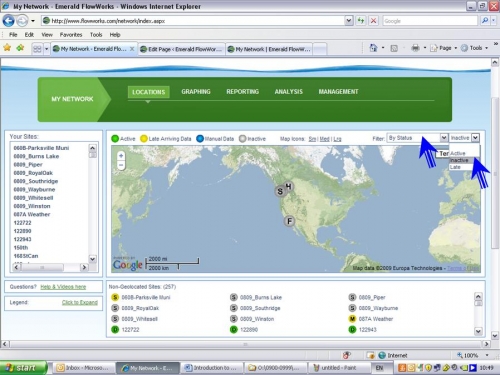Click the MY NETWORK banner button
This screenshot has width=500, height=375.
72,99
